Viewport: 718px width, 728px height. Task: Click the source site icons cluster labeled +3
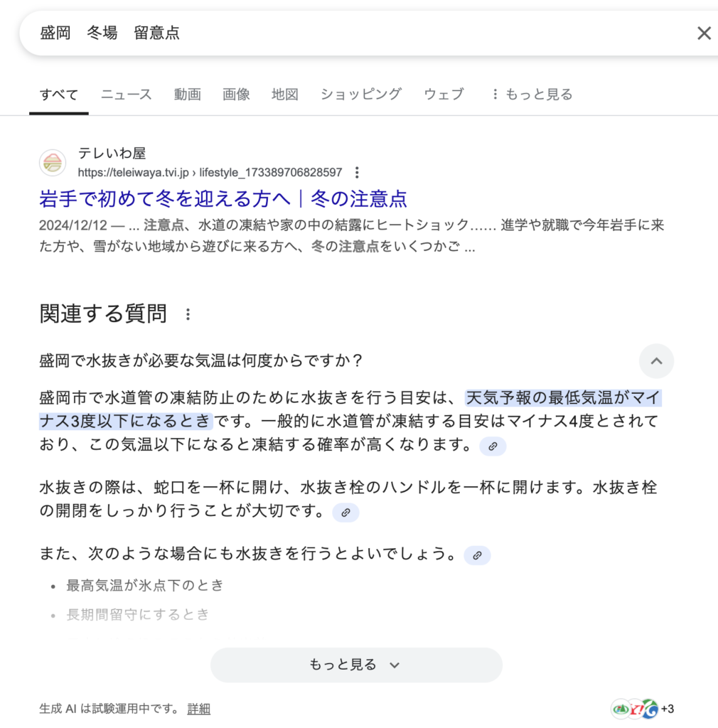coord(643,709)
